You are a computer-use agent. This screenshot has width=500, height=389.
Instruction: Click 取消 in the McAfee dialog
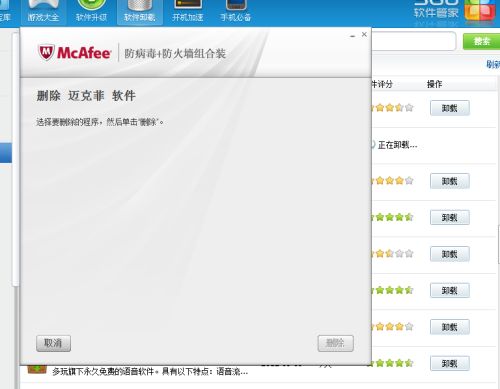click(53, 343)
